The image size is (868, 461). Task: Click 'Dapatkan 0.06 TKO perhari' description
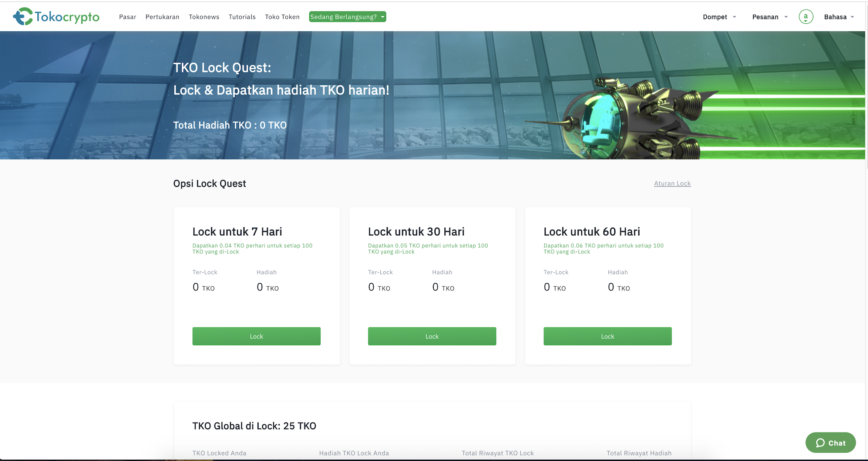[603, 248]
